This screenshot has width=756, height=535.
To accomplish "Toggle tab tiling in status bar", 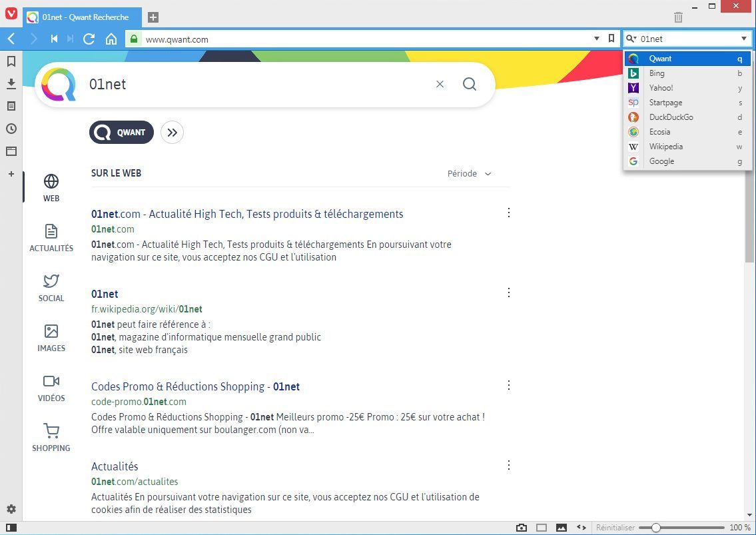I will (542, 528).
